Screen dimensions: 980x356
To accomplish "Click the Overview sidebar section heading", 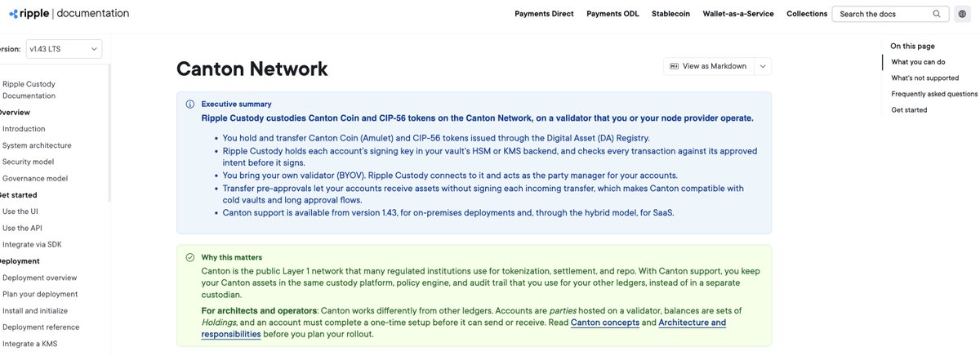I will pyautogui.click(x=16, y=112).
